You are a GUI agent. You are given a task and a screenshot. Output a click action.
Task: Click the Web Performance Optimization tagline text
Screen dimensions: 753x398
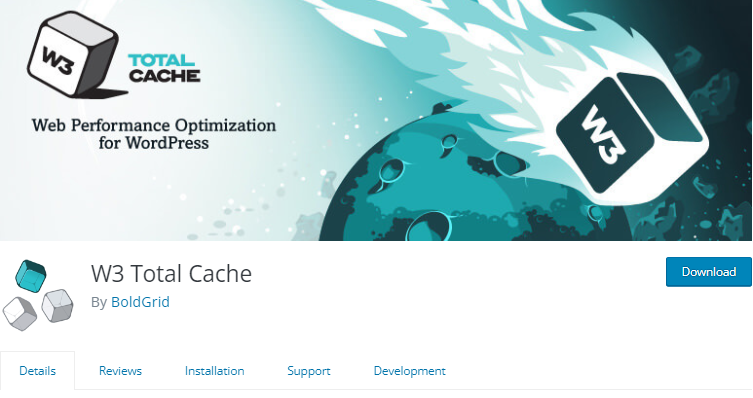(x=154, y=126)
